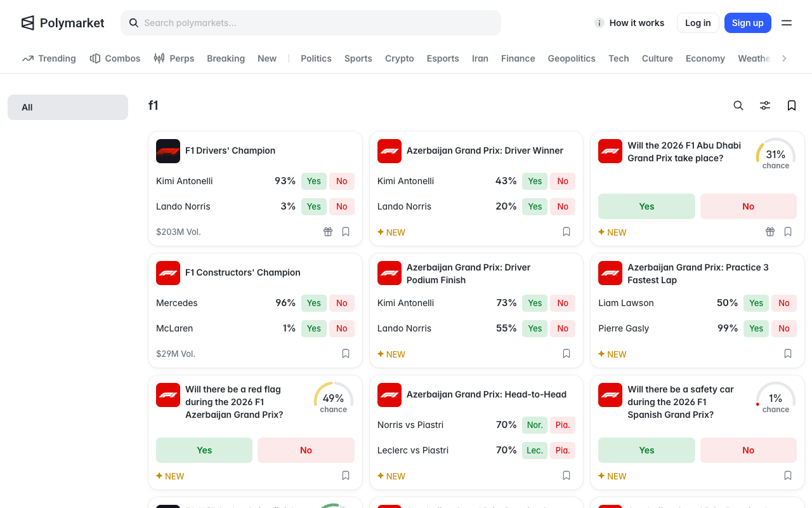Select the All filter in sidebar
The width and height of the screenshot is (812, 508).
click(x=68, y=107)
